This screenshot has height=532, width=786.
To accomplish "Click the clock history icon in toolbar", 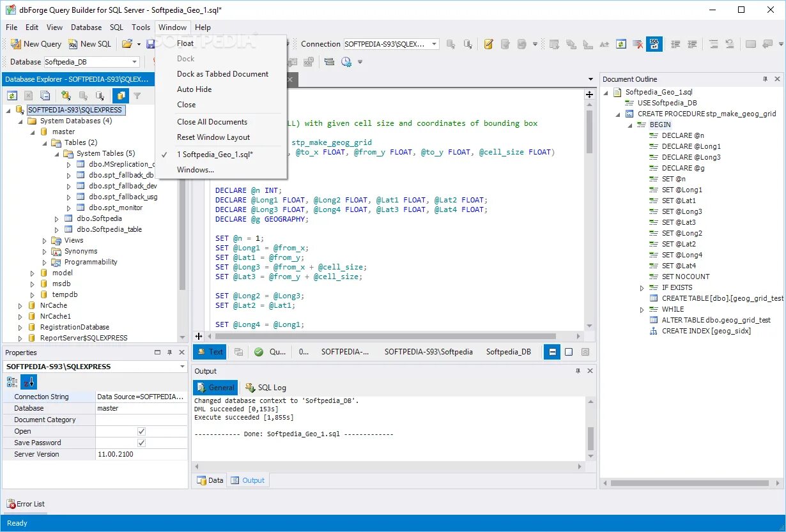I will click(x=346, y=62).
